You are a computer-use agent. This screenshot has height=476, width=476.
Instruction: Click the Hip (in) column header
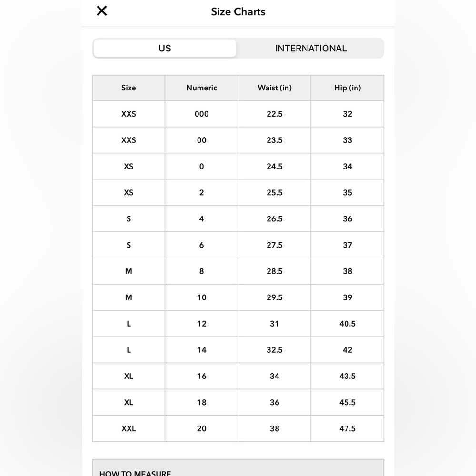tap(347, 88)
